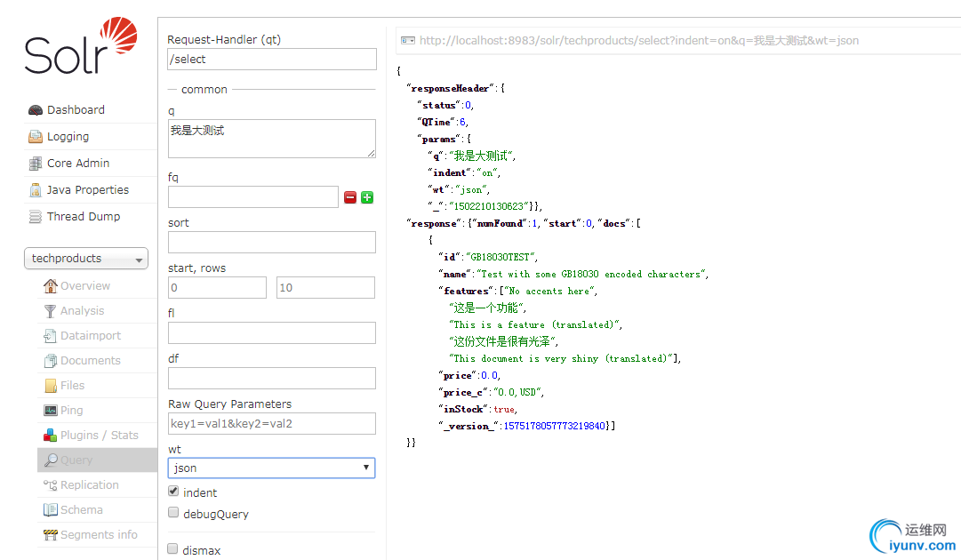Viewport: 961px width, 560px height.
Task: Click the "responseHeader" key text
Action: pyautogui.click(x=451, y=88)
